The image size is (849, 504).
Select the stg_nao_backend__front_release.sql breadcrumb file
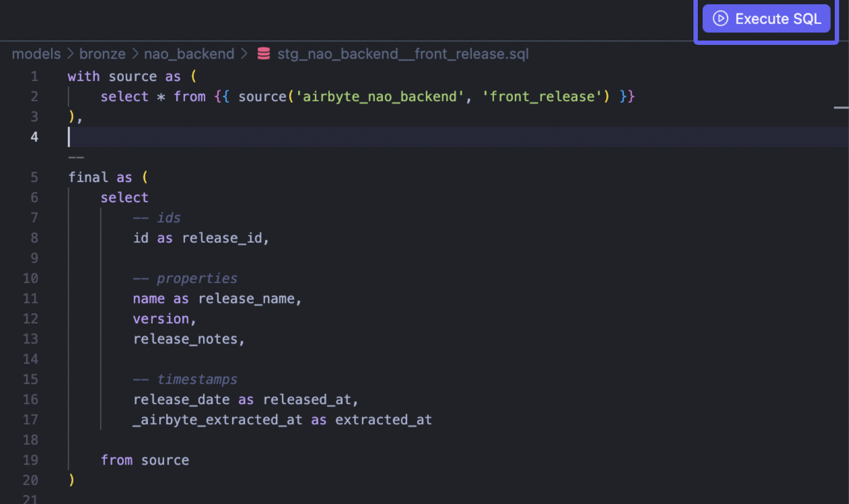403,54
